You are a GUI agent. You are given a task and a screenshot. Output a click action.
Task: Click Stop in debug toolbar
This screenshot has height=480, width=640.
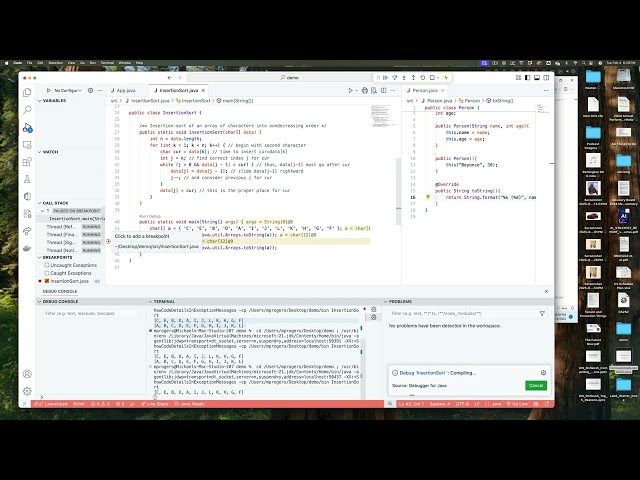(432, 78)
